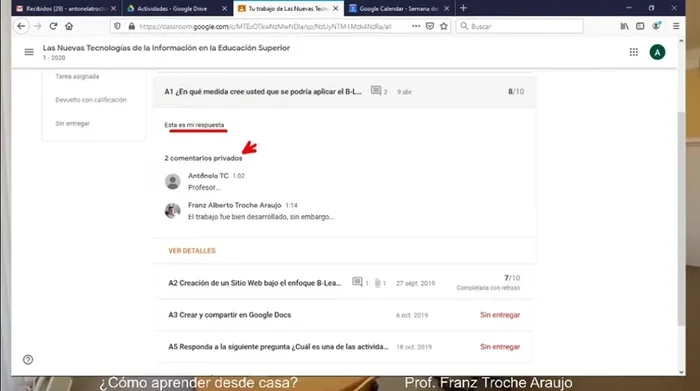This screenshot has height=391, width=700.
Task: Collapse the A1 assignment header row
Action: point(345,92)
